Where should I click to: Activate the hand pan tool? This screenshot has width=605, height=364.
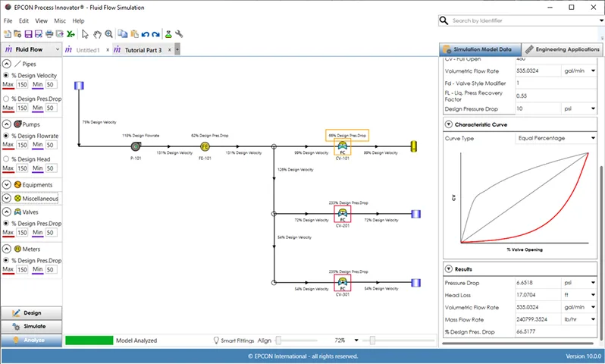coord(97,34)
